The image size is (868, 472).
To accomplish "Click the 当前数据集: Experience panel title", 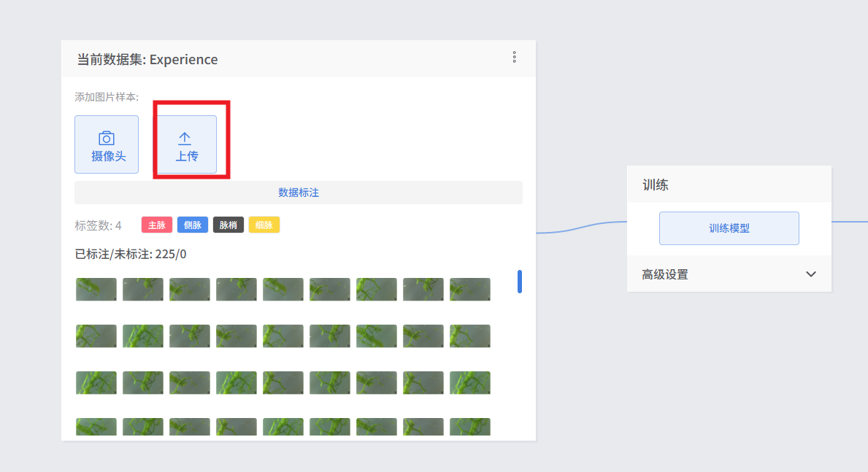I will pyautogui.click(x=147, y=59).
